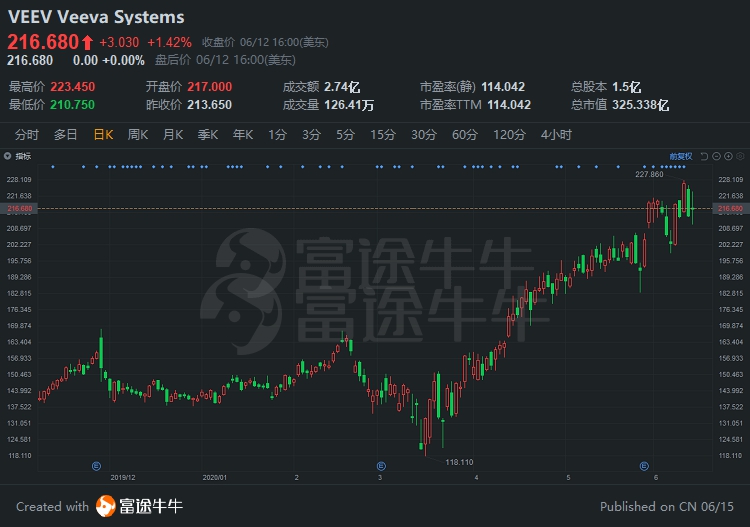Click the earnings 'E' marker near March
The width and height of the screenshot is (750, 527).
pyautogui.click(x=380, y=465)
